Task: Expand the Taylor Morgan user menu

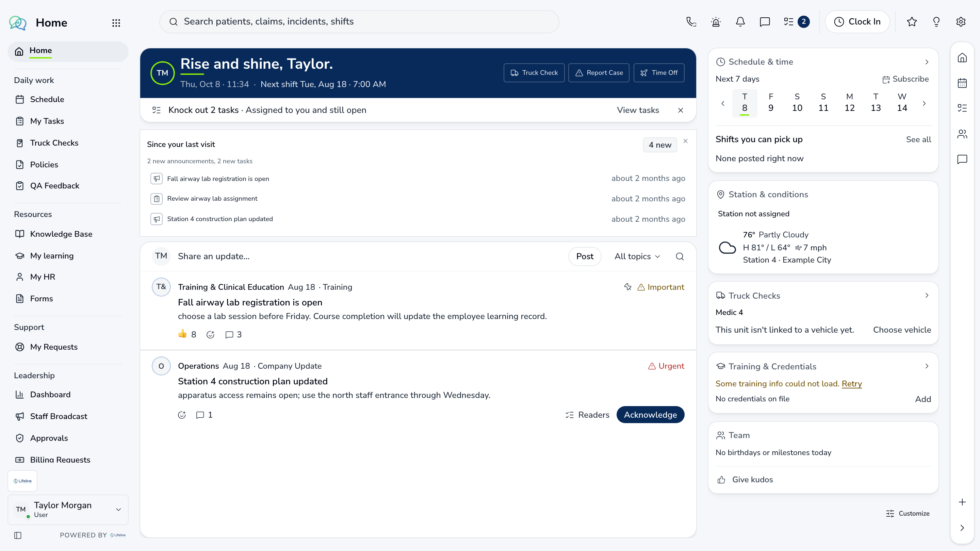Action: point(68,510)
